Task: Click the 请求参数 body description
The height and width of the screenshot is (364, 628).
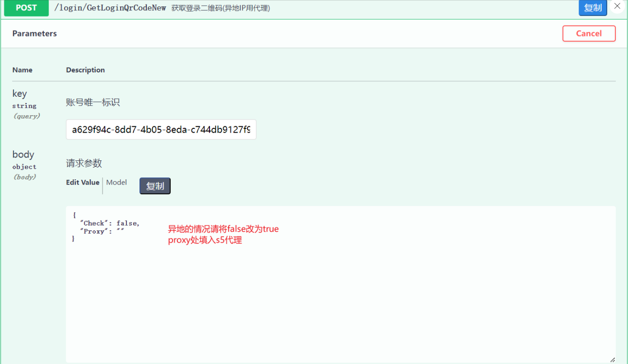Action: 84,163
